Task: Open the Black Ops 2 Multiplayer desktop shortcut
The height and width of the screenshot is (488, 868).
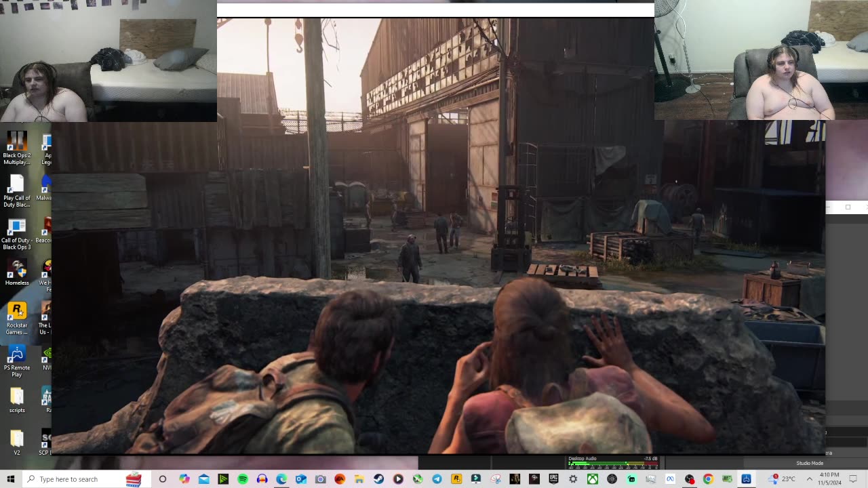Action: (x=16, y=148)
